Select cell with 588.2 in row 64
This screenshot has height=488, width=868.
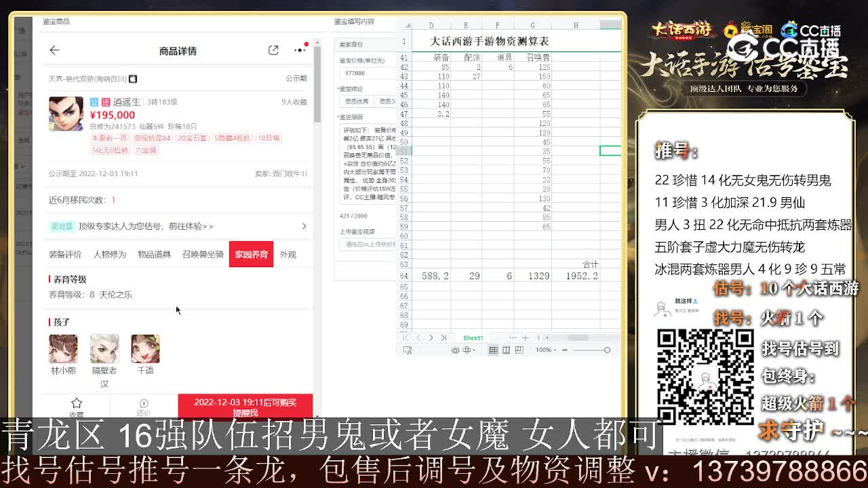tap(431, 276)
